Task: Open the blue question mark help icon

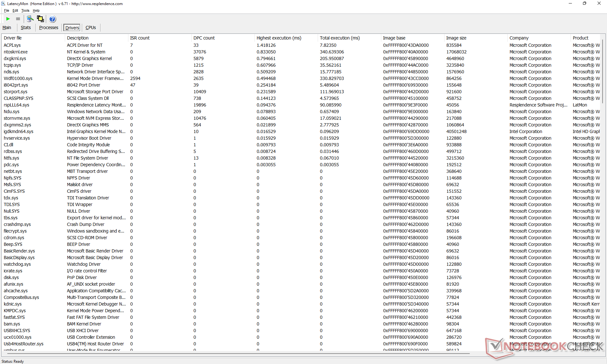Action: 52,19
